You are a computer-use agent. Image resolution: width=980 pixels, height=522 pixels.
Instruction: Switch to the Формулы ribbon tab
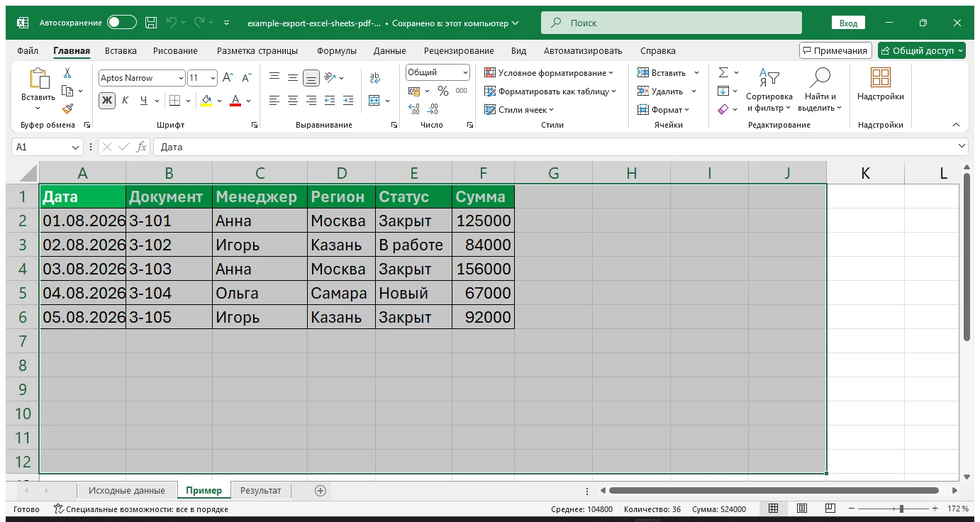tap(337, 51)
